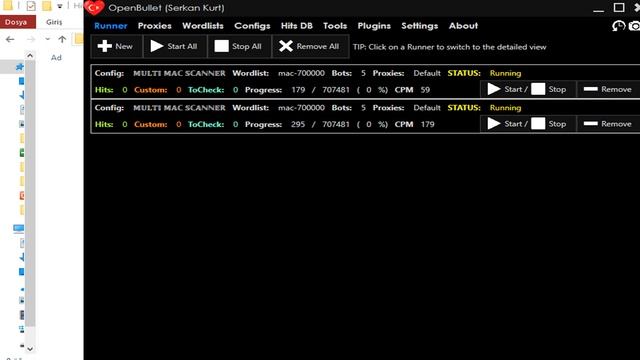Click the back arrow in File Explorer
The width and height of the screenshot is (640, 360).
click(x=10, y=39)
